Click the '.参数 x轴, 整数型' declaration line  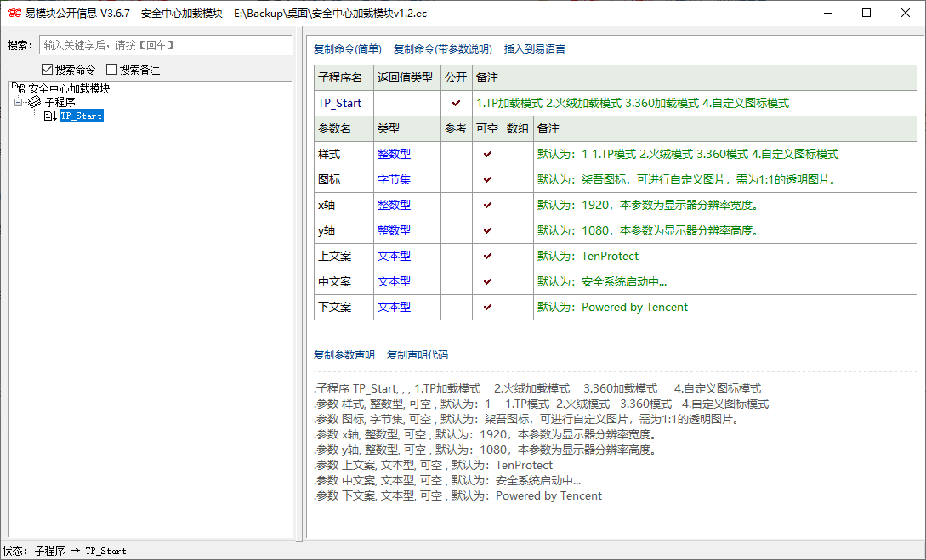click(x=486, y=434)
